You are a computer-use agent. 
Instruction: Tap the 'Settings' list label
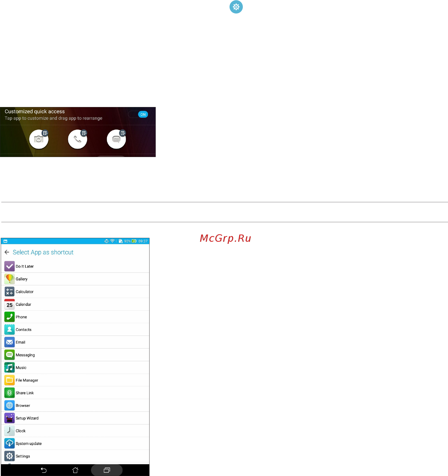23,456
